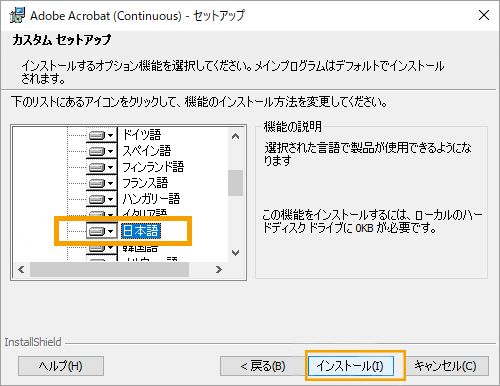Select the スペイン語 feature row
The image size is (500, 386).
coord(147,151)
